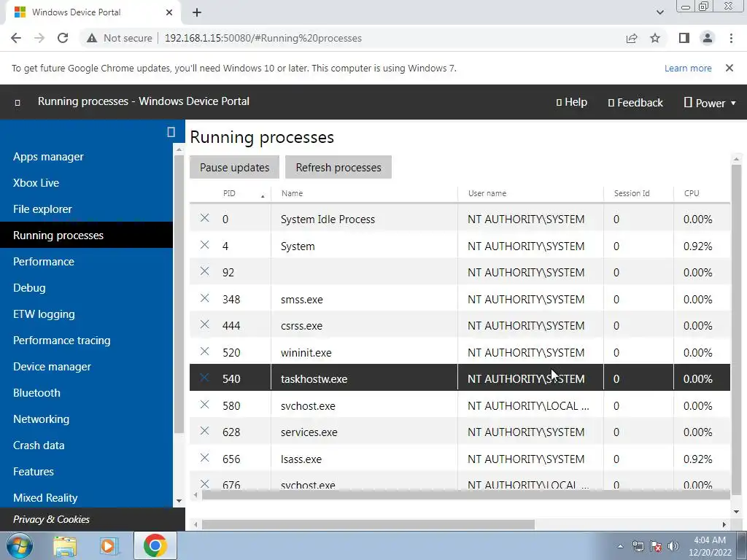Sort the table by PID column
747x560 pixels.
point(230,193)
